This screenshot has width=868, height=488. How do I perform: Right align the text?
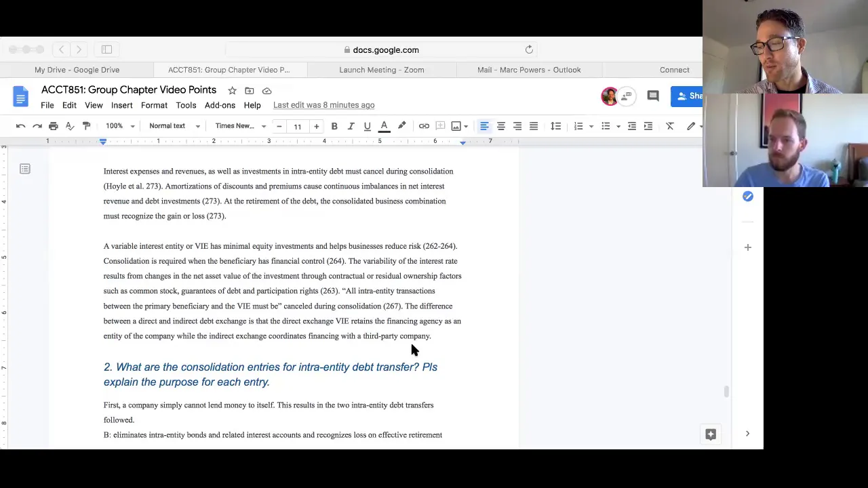(517, 126)
